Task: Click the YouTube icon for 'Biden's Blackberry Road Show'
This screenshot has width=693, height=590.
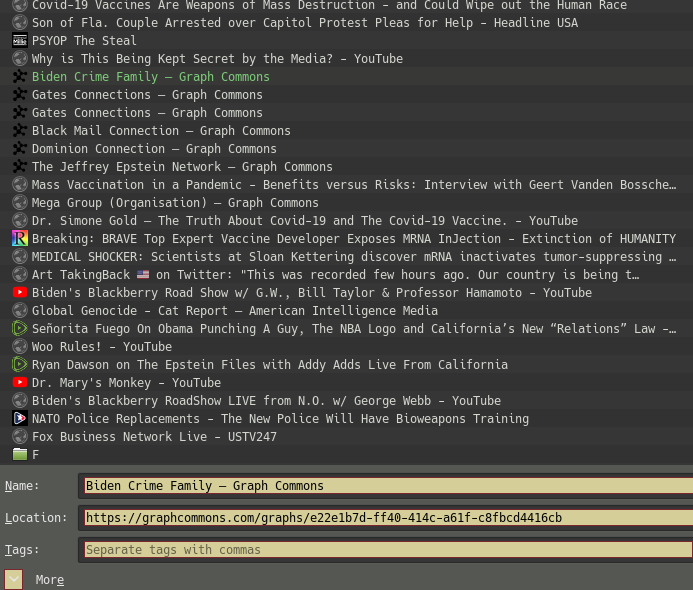Action: click(19, 293)
